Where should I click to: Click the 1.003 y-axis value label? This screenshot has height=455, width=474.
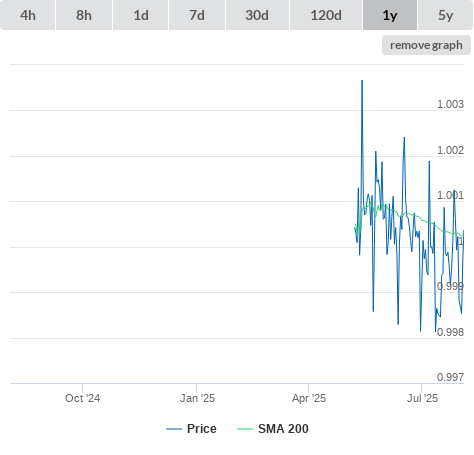click(x=450, y=104)
